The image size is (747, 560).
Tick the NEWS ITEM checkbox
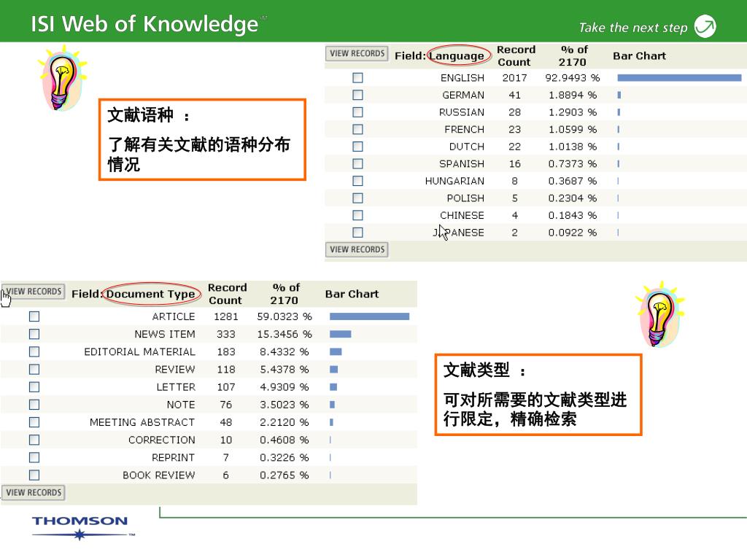(34, 334)
